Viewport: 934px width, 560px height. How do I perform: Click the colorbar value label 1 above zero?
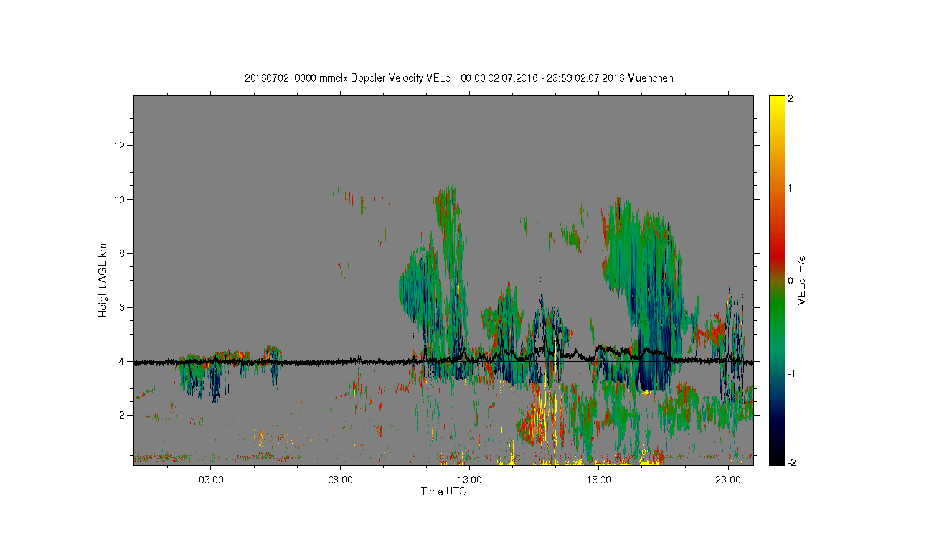(790, 188)
